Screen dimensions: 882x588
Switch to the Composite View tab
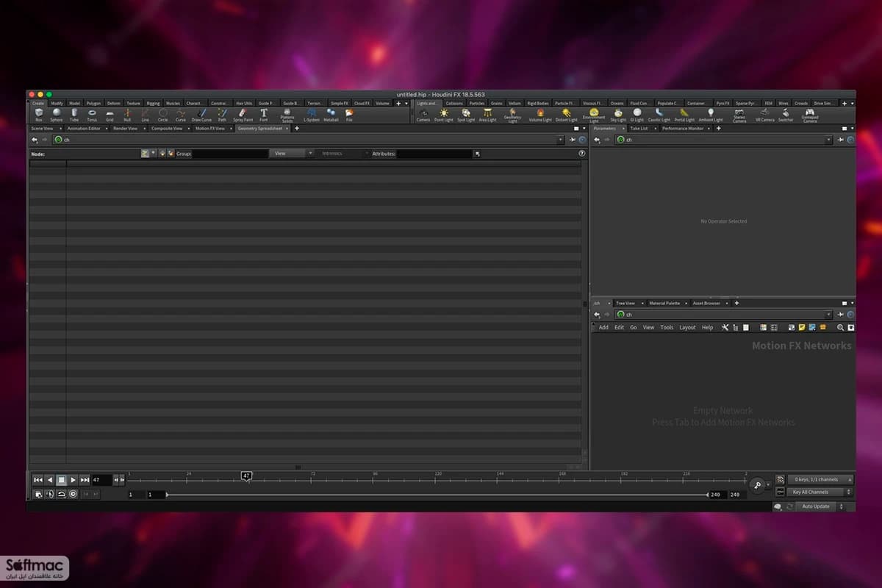point(167,129)
